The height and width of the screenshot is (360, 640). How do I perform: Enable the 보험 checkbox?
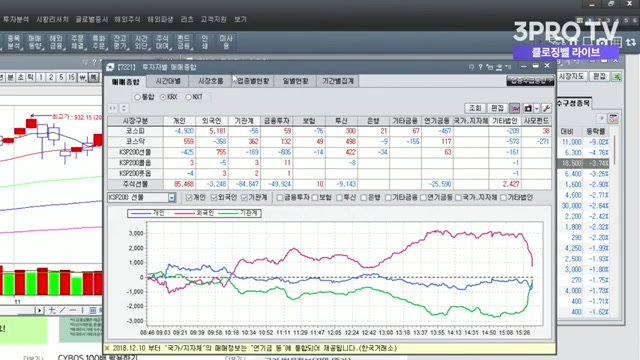pos(315,198)
